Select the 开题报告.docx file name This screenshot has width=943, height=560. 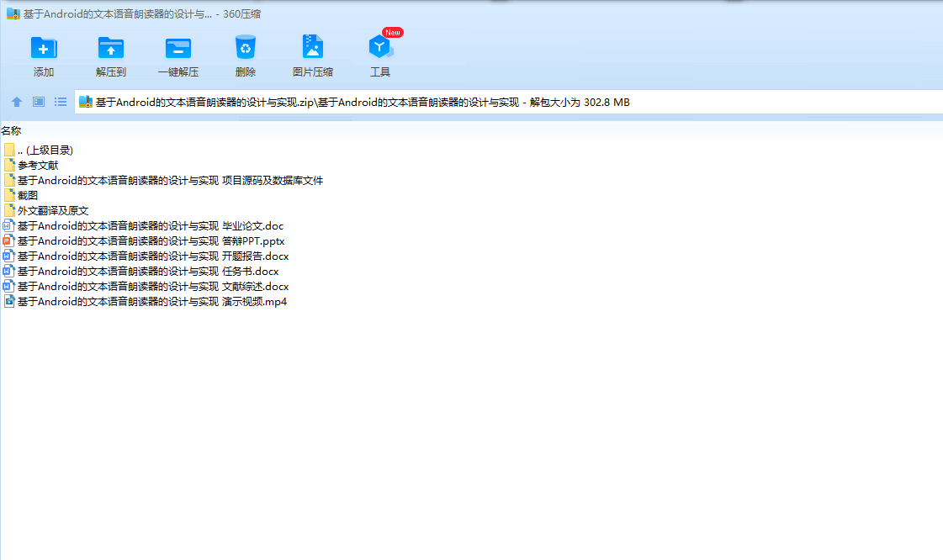click(x=153, y=256)
